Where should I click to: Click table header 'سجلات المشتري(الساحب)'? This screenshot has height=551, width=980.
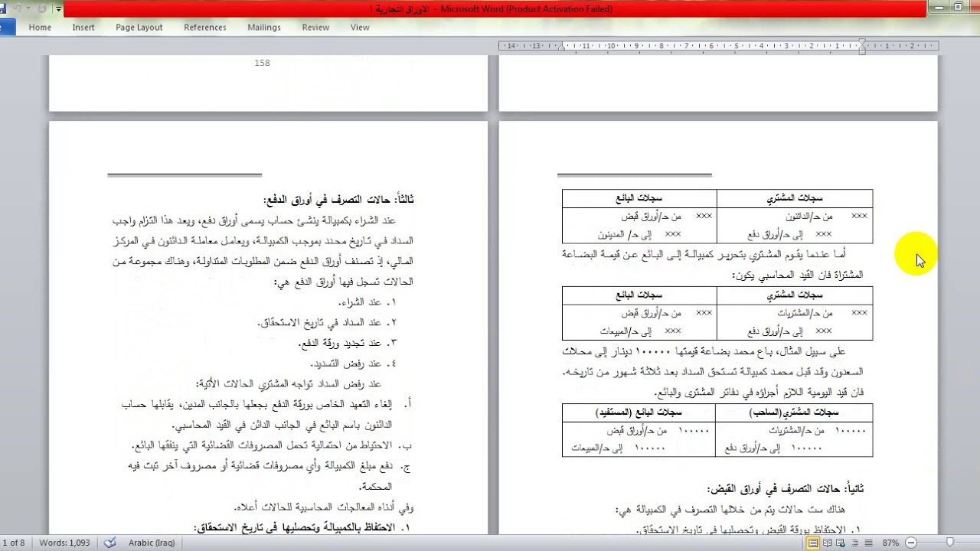coord(793,412)
